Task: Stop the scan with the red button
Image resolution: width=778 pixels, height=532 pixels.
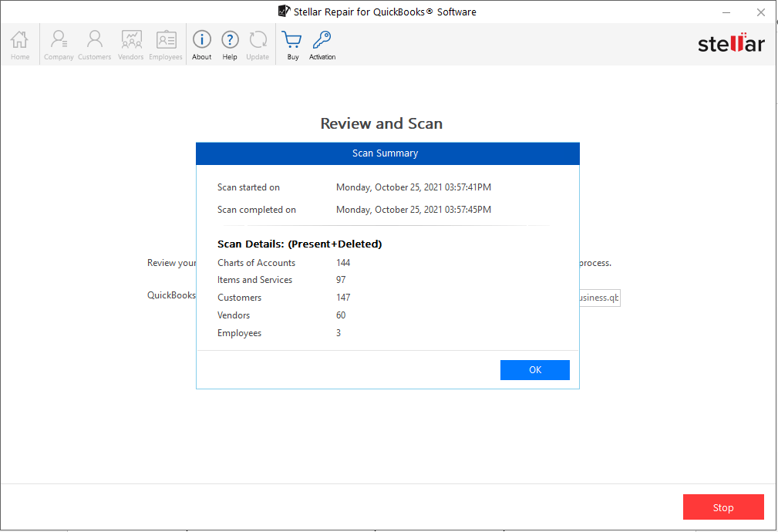Action: point(723,507)
